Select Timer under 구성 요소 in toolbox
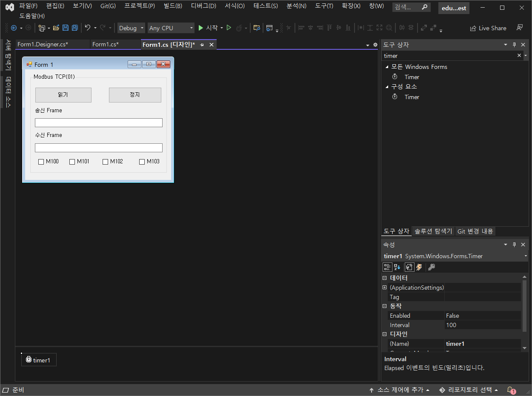The image size is (532, 396). click(x=412, y=97)
